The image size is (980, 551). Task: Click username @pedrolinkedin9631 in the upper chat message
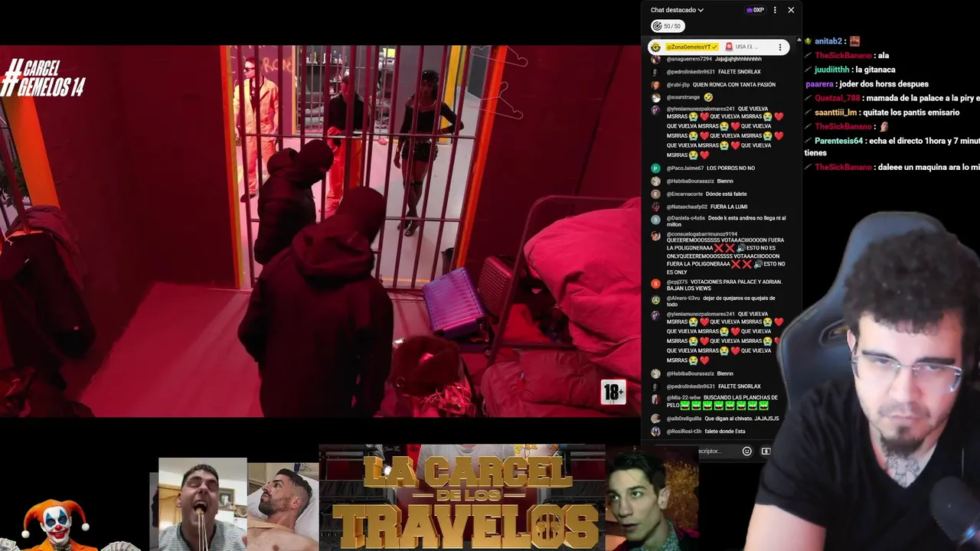point(691,72)
